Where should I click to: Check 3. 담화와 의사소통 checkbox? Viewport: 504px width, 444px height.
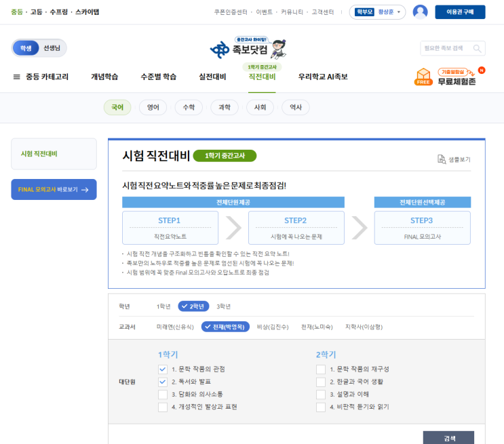coord(163,395)
